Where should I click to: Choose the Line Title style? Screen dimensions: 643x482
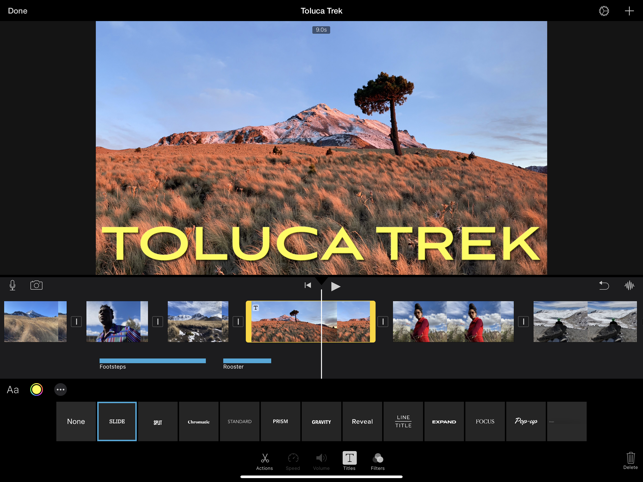click(x=403, y=421)
